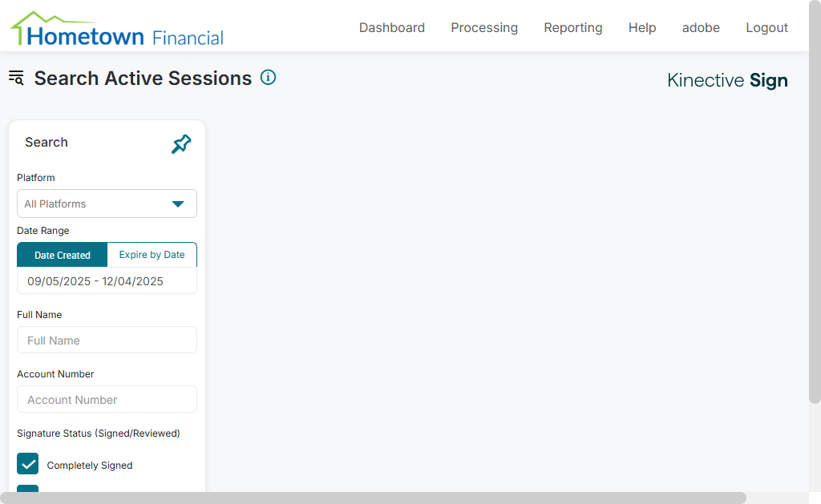Viewport: 821px width, 504px height.
Task: Open the date range picker field
Action: tap(107, 281)
